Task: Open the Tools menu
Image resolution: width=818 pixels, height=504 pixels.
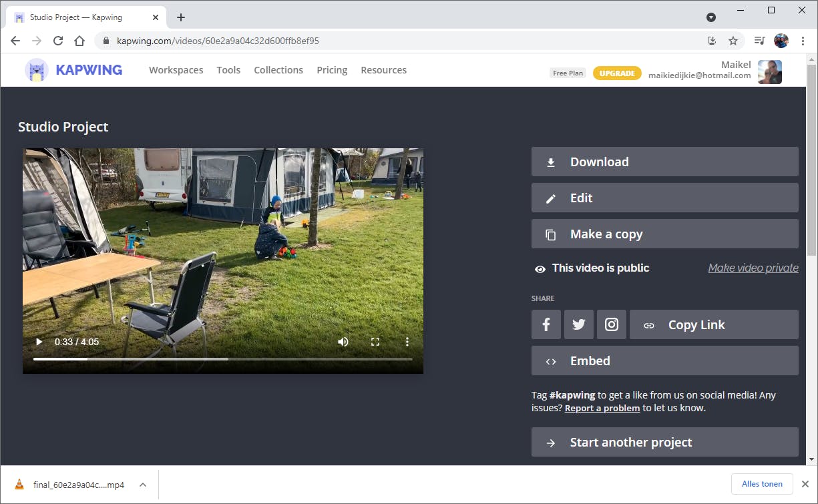Action: [x=228, y=70]
